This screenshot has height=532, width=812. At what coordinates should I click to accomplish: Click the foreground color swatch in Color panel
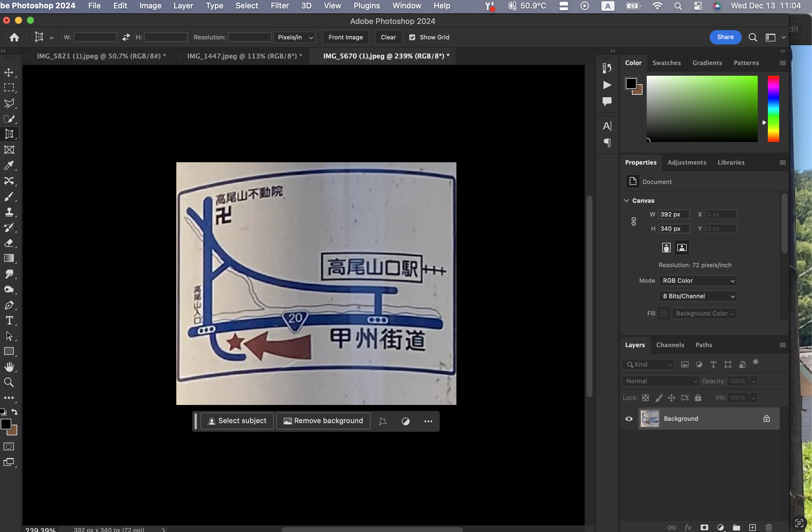631,83
